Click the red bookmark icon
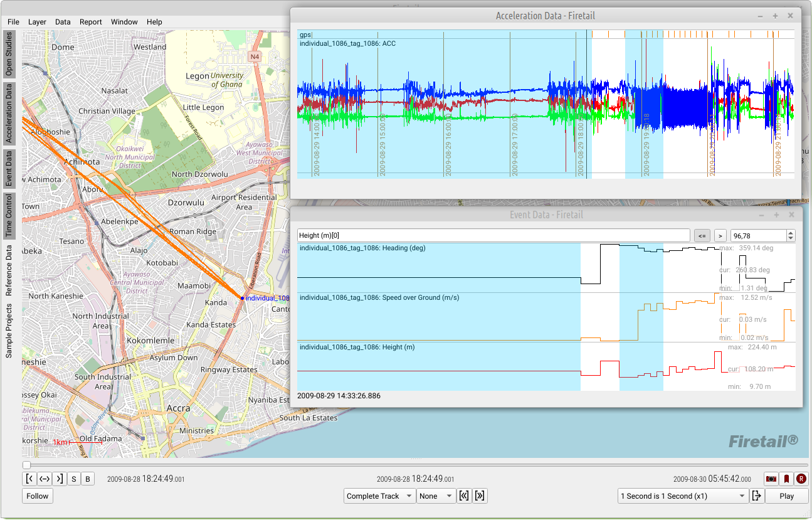 pyautogui.click(x=786, y=479)
